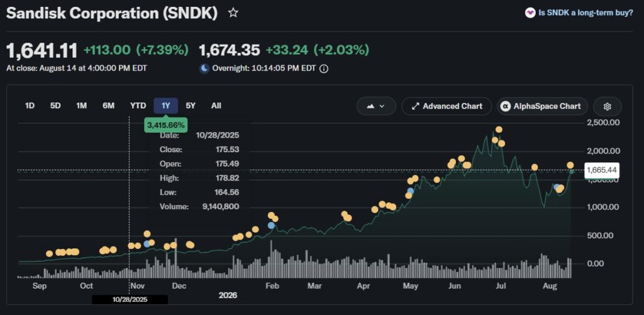The image size is (644, 315).
Task: Open the Advanced Chart
Action: tap(447, 106)
